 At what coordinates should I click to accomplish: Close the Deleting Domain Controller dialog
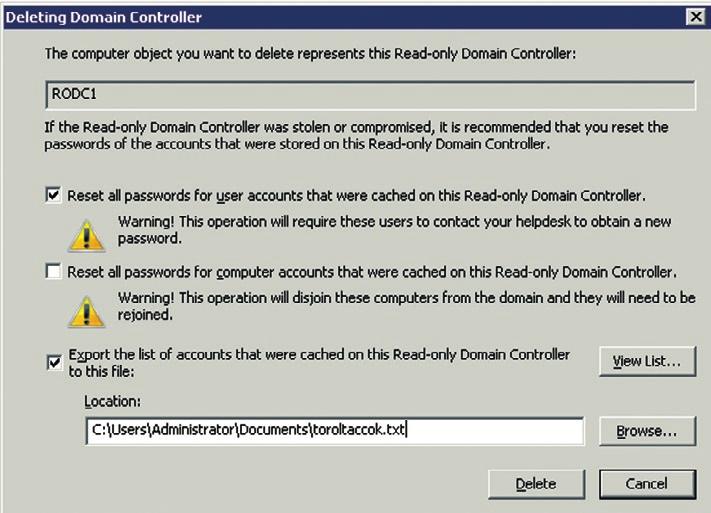695,17
